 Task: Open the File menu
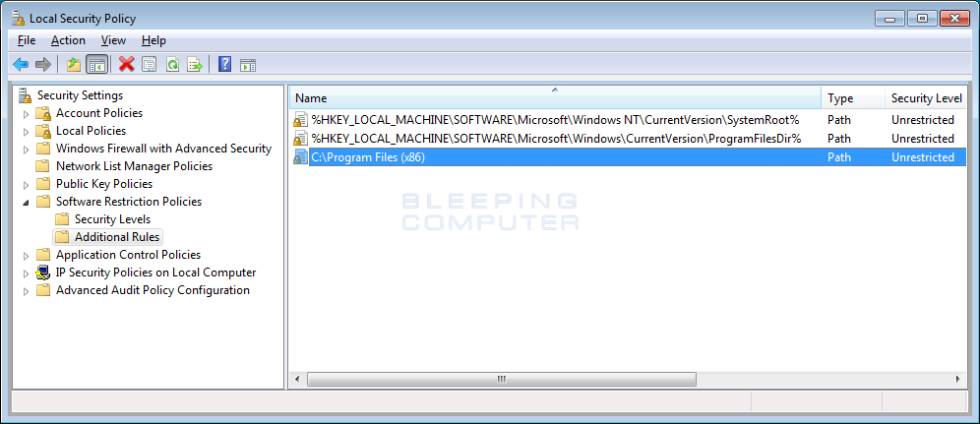(27, 40)
